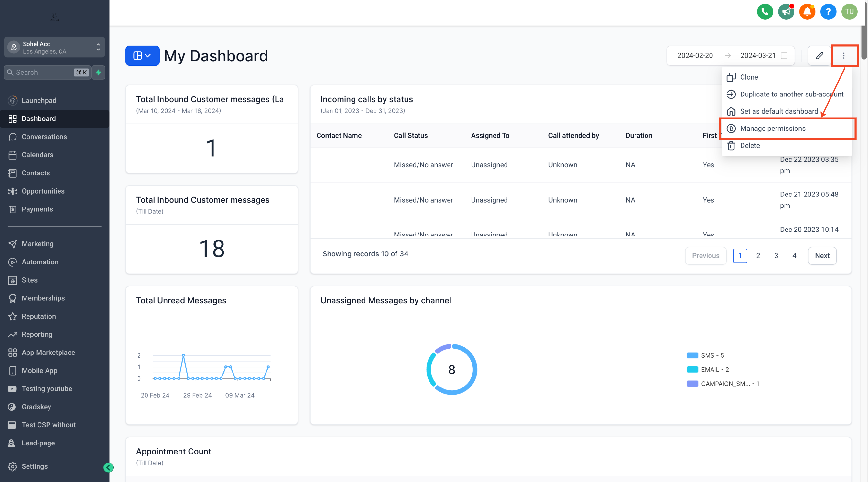Open the megaphone announcements icon
The image size is (868, 482).
coord(786,12)
